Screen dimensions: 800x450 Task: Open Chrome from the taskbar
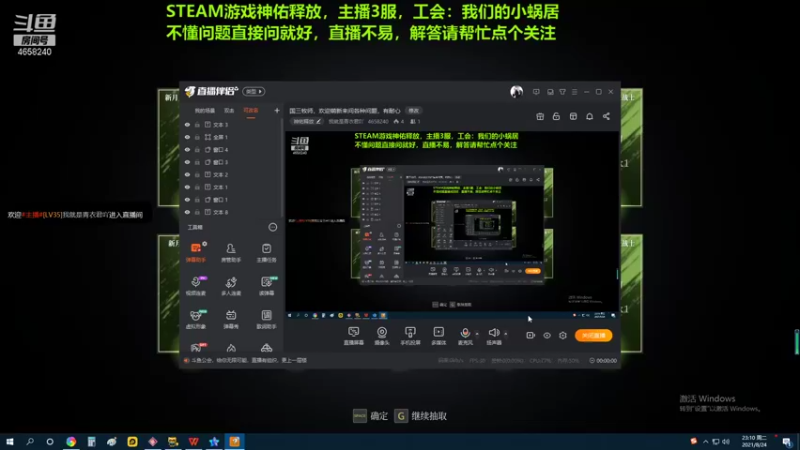(71, 441)
